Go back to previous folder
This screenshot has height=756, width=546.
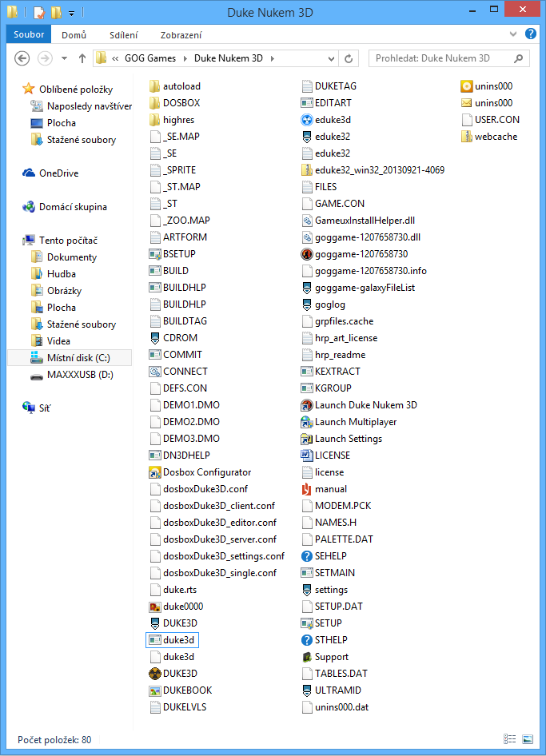coord(22,59)
